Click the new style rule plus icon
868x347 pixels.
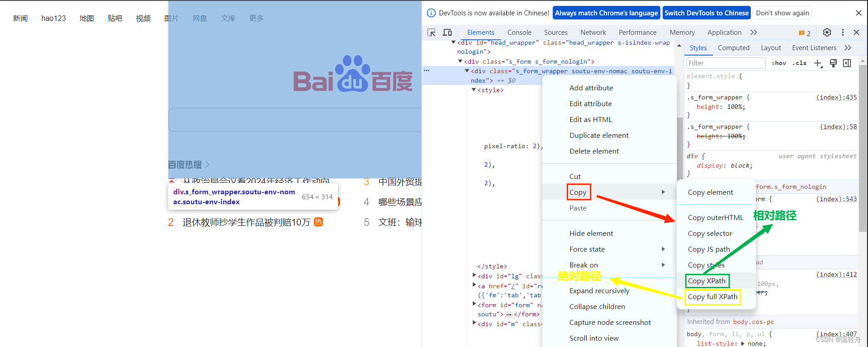click(x=818, y=63)
